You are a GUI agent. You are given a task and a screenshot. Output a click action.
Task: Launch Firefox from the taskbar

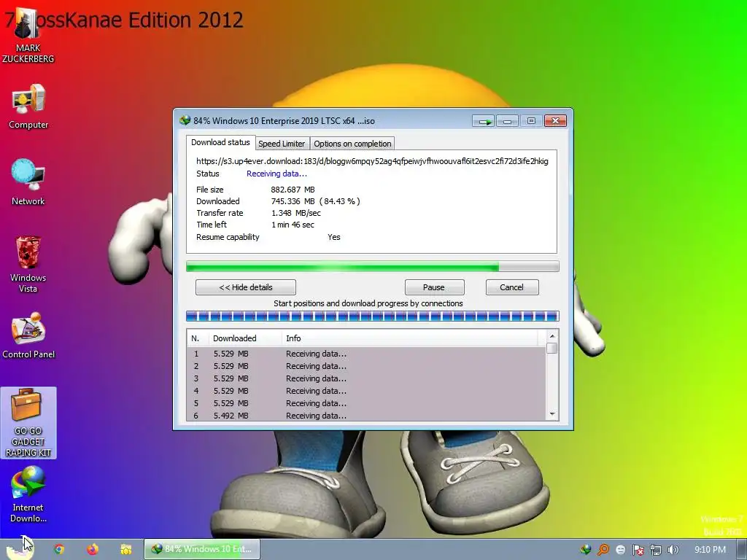tap(93, 549)
